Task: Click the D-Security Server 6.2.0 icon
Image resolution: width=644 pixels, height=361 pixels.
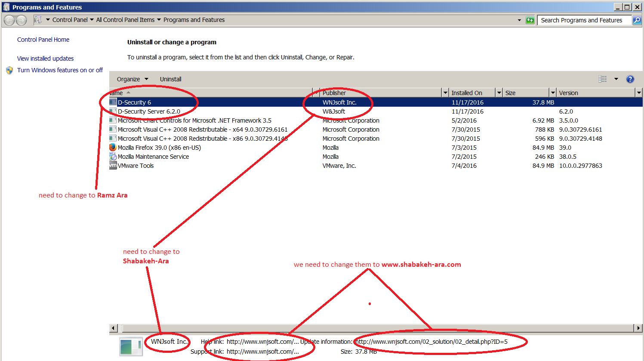Action: coord(113,111)
